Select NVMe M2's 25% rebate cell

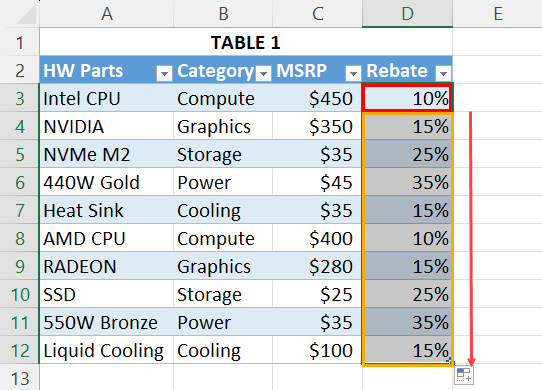[408, 154]
